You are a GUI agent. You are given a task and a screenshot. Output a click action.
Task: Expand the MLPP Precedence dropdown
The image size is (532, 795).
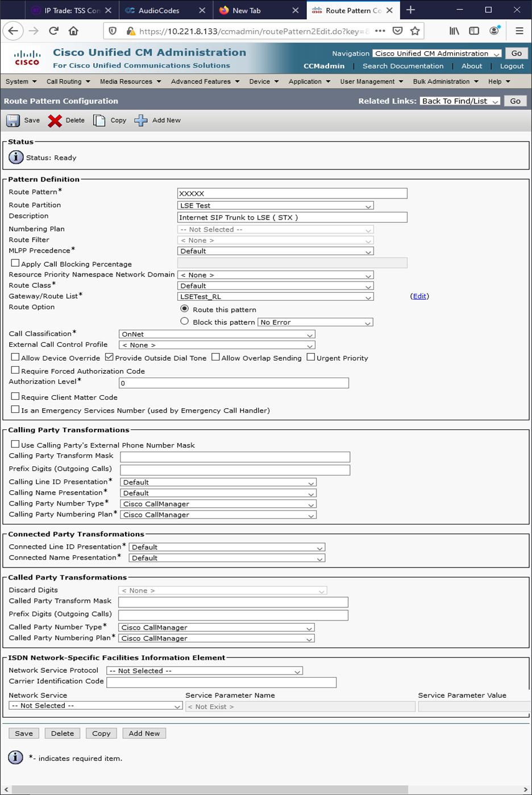[276, 251]
